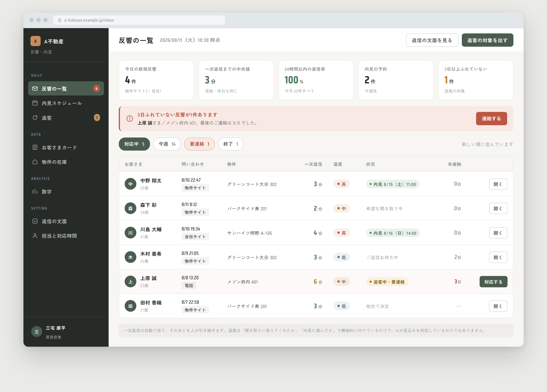Select the 今週 14 filter tab
This screenshot has height=392, width=547.
[167, 144]
